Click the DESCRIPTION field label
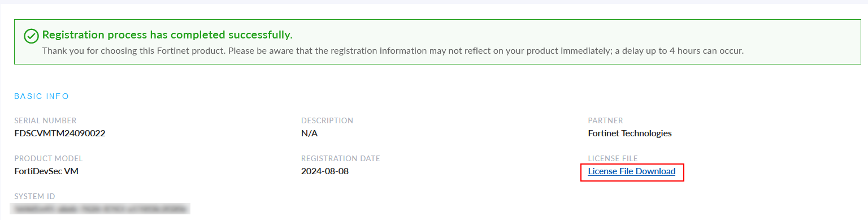This screenshot has width=868, height=220. click(327, 120)
